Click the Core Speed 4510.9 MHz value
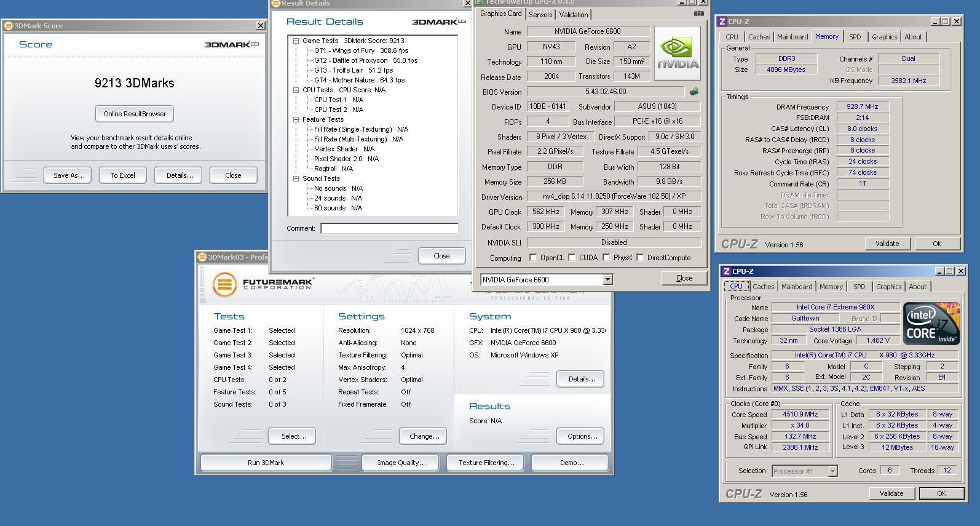 [x=800, y=415]
